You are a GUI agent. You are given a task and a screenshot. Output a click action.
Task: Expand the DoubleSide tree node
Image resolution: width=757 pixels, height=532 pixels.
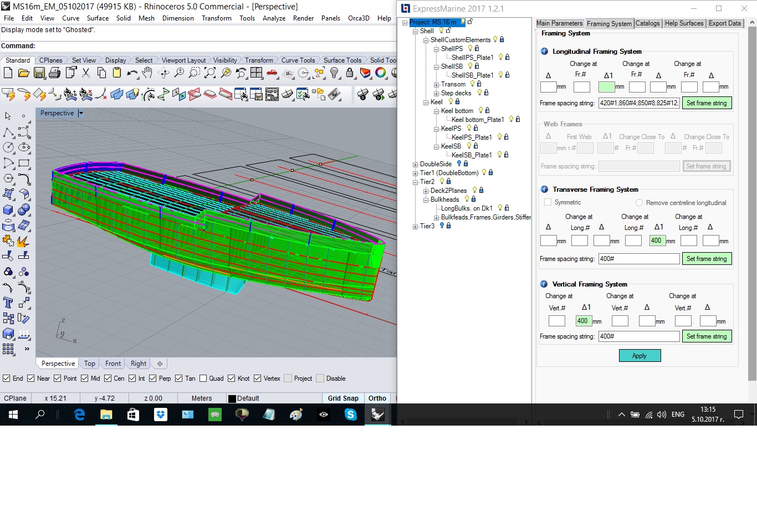(415, 164)
